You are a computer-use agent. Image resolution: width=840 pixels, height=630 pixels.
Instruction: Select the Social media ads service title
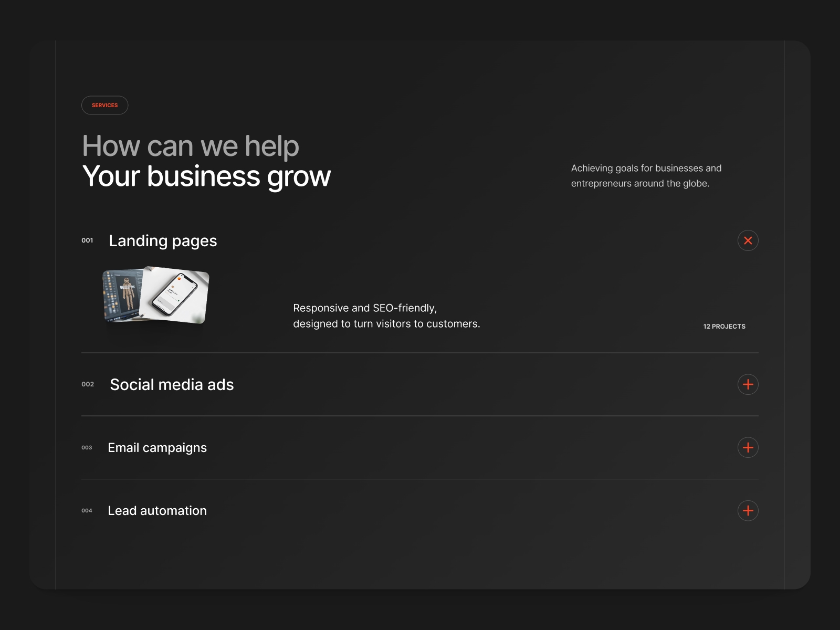click(171, 384)
